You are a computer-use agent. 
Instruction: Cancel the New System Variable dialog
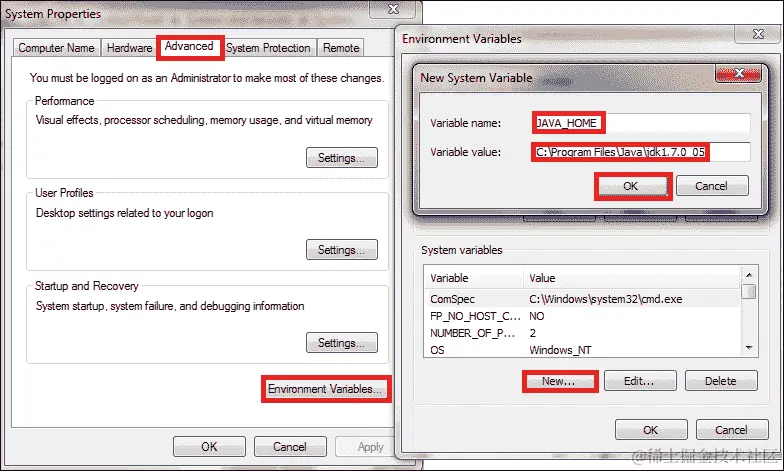click(x=712, y=186)
